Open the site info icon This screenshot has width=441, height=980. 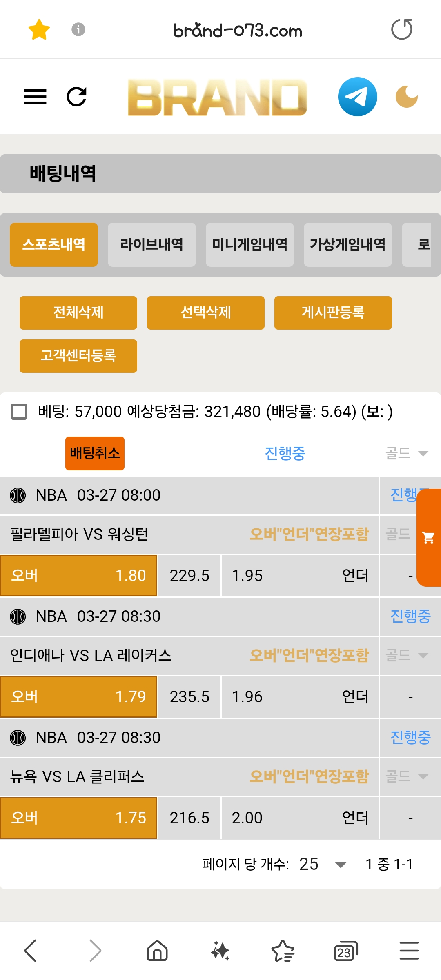click(x=78, y=29)
